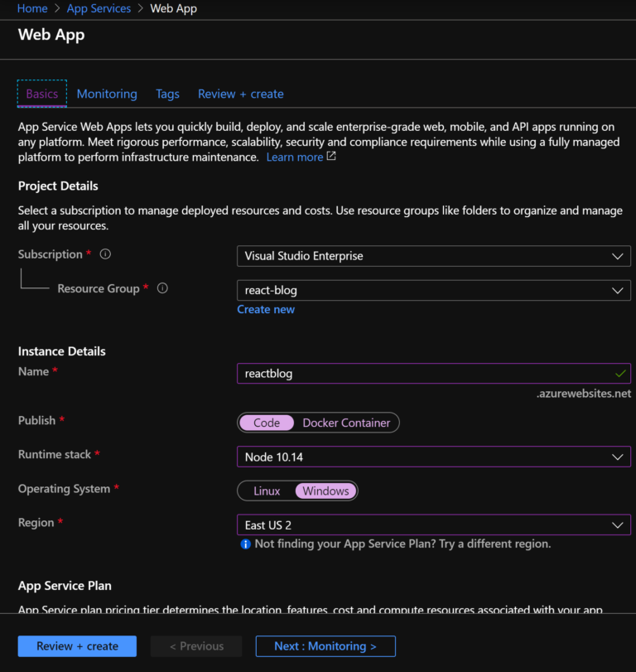Click the green validation checkmark in Name field

pyautogui.click(x=619, y=374)
